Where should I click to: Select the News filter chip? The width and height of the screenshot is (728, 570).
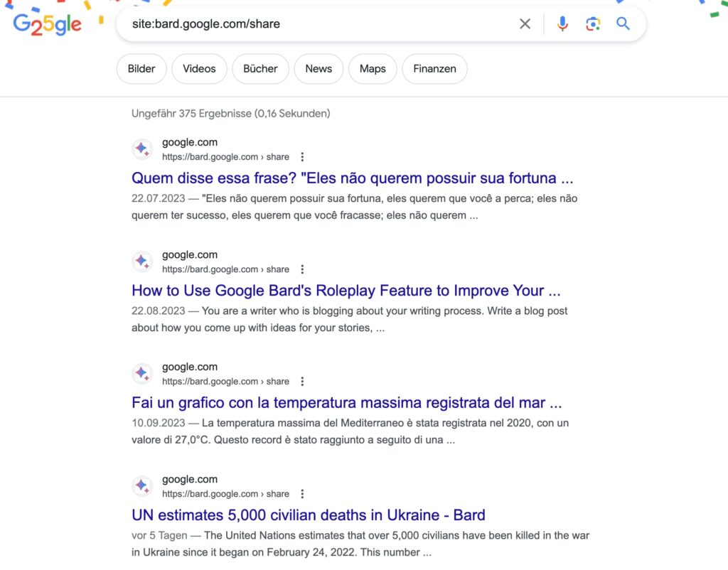[318, 69]
